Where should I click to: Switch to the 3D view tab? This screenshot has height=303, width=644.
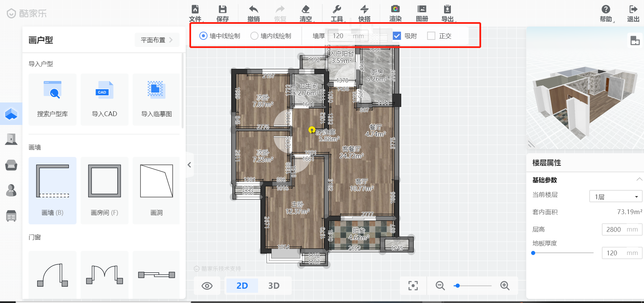pos(274,286)
